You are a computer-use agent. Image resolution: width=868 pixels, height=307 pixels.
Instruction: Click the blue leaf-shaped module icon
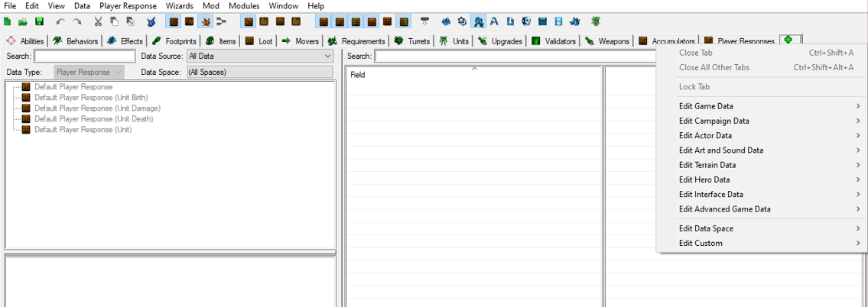(574, 22)
